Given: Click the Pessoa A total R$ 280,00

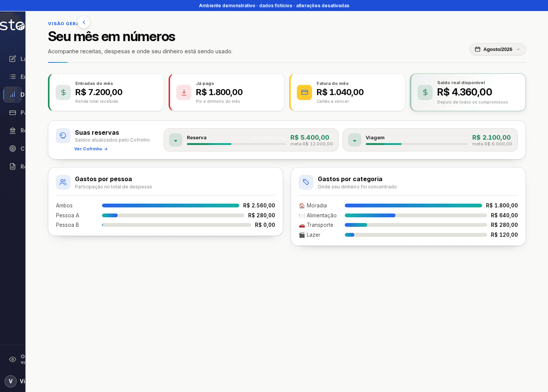Looking at the screenshot, I should click(x=261, y=215).
